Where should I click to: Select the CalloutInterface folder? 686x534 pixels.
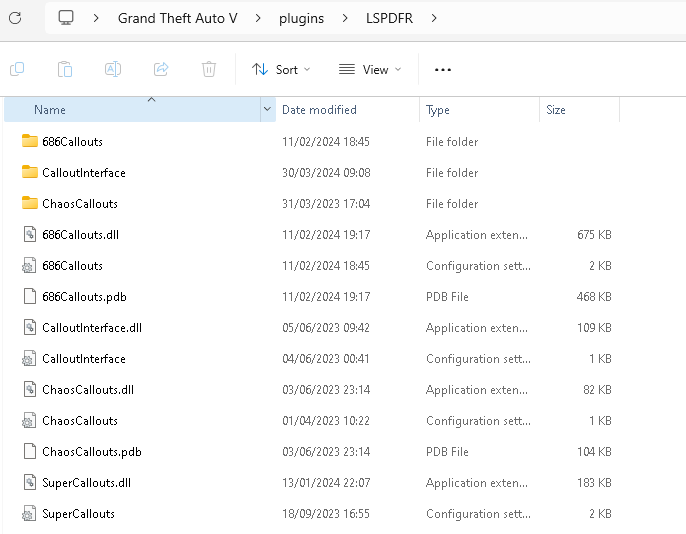[x=84, y=173]
